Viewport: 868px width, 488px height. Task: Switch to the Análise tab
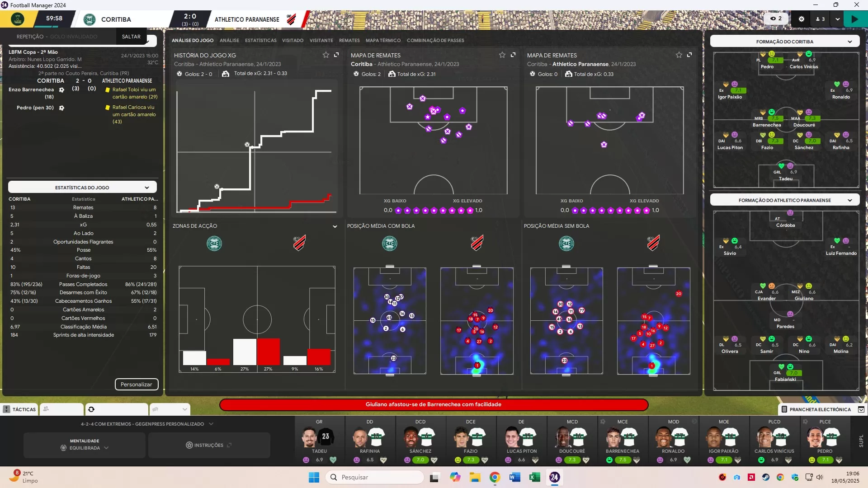229,41
